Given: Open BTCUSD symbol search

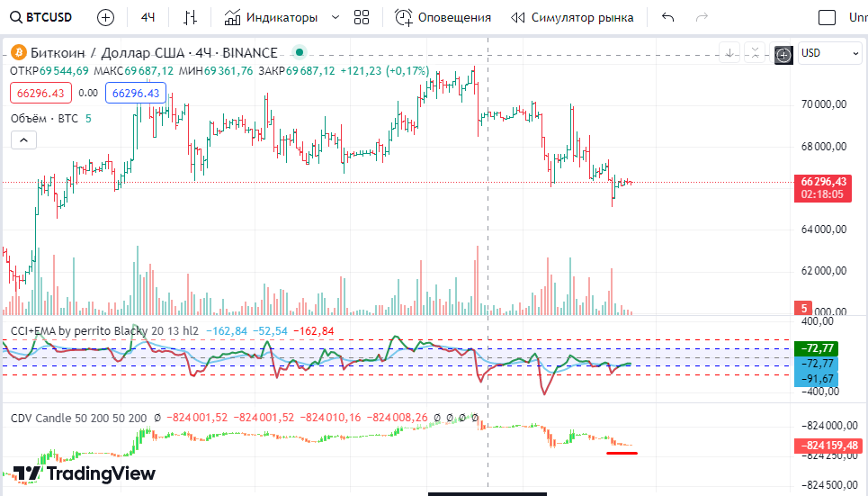Looking at the screenshot, I should tap(41, 17).
